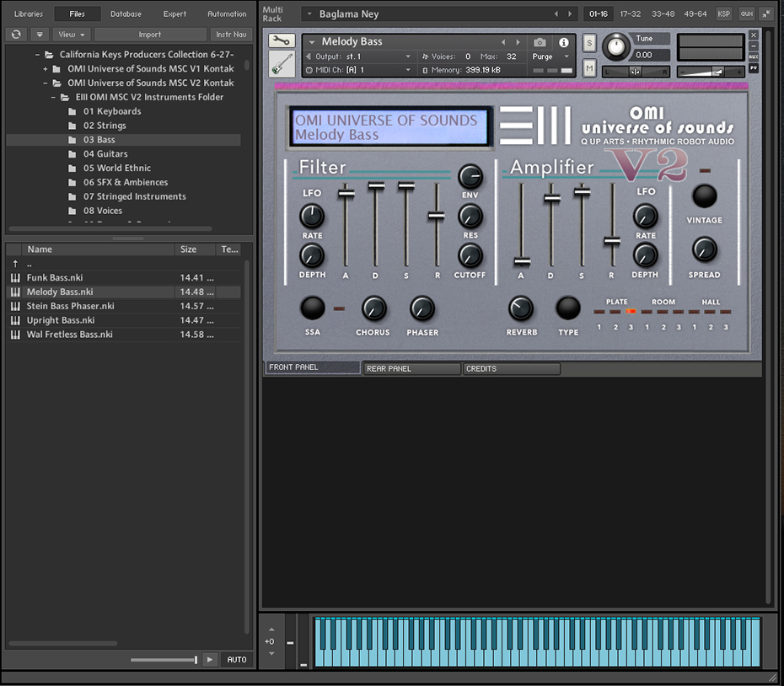Toggle AUTO preview in the browser
Viewport: 784px width, 686px height.
pos(237,660)
